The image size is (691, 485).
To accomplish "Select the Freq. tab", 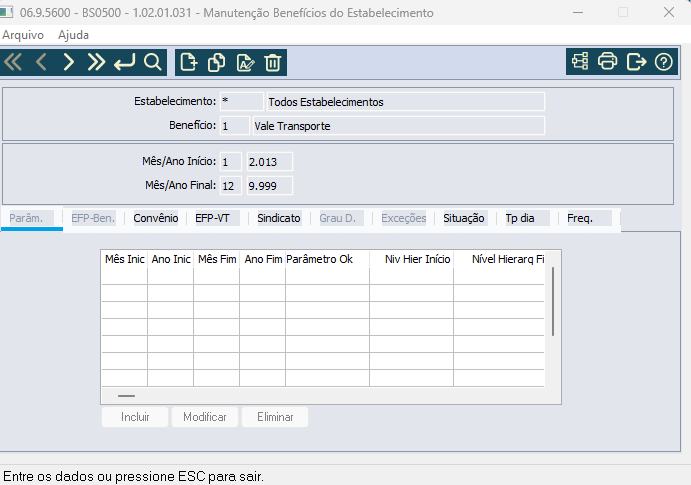I will click(589, 218).
